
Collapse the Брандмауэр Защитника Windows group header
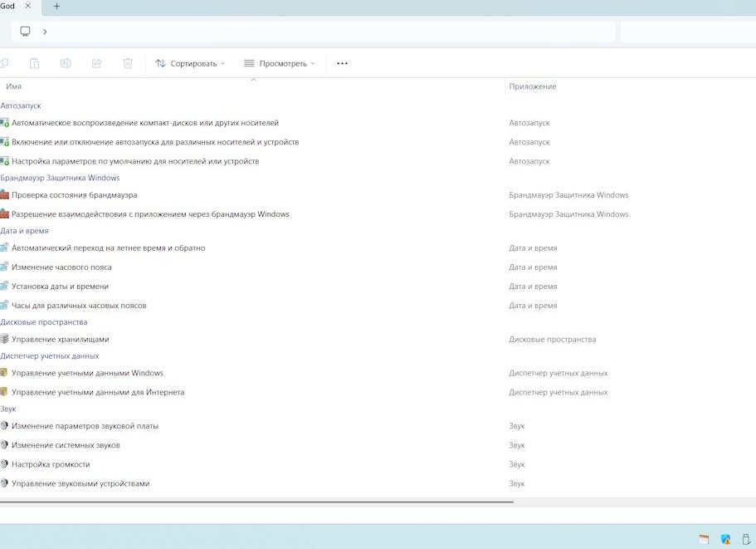[60, 178]
